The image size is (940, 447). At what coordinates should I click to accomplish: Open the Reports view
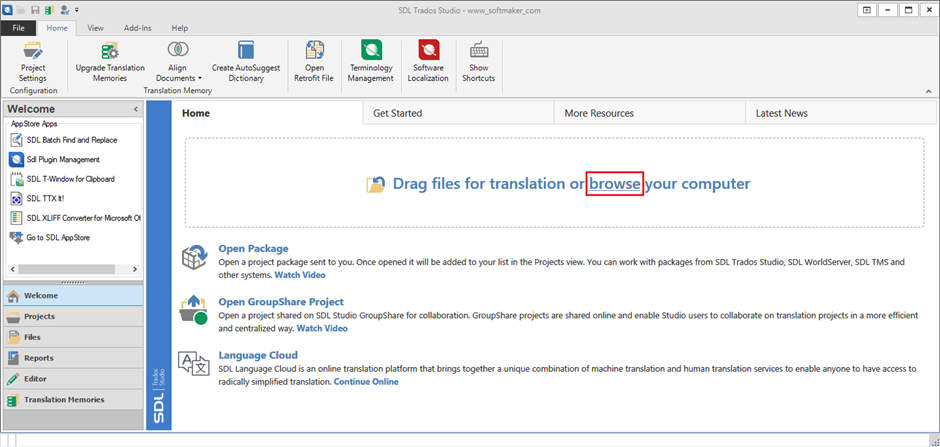pyautogui.click(x=73, y=358)
